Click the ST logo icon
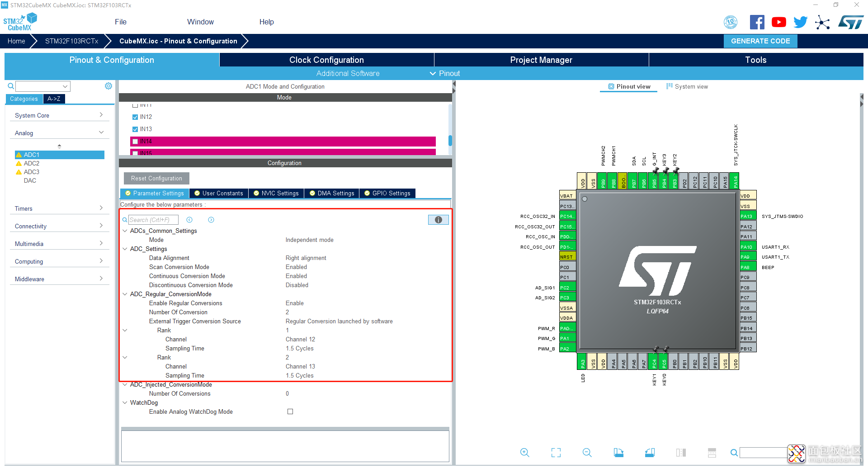Image resolution: width=868 pixels, height=468 pixels. (850, 22)
